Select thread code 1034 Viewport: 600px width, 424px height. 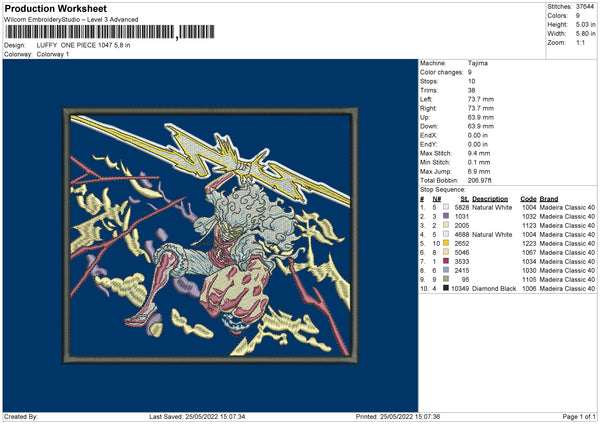pos(530,262)
